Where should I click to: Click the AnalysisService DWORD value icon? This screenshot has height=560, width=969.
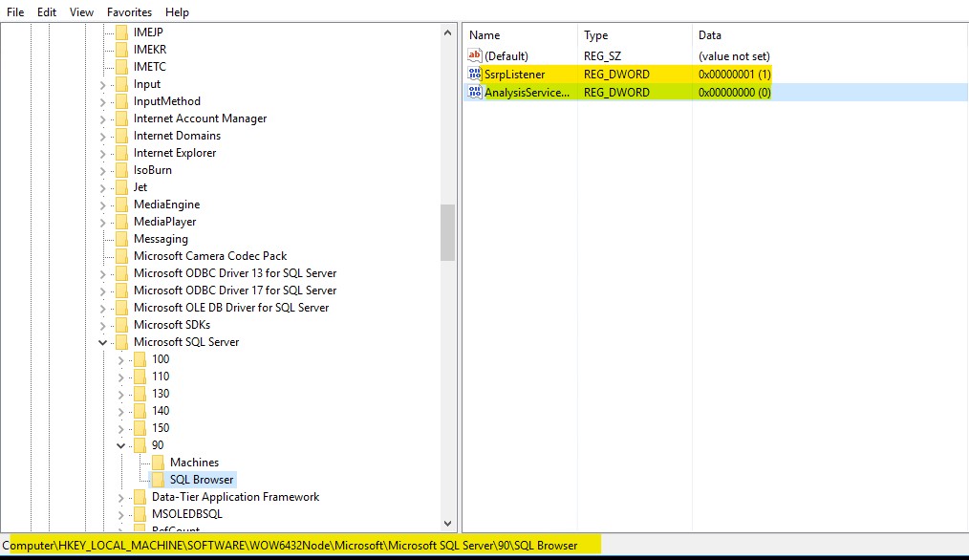point(475,92)
